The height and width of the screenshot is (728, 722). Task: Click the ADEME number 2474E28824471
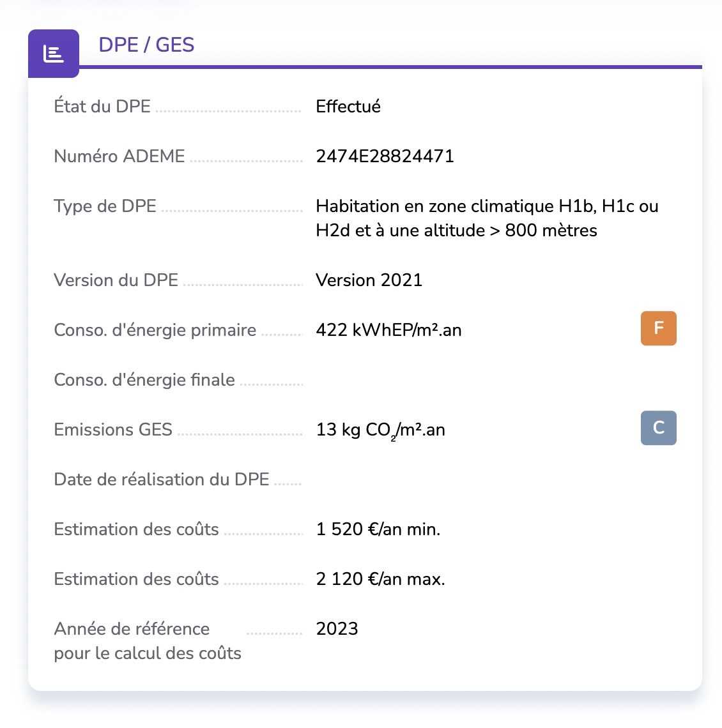pyautogui.click(x=385, y=156)
